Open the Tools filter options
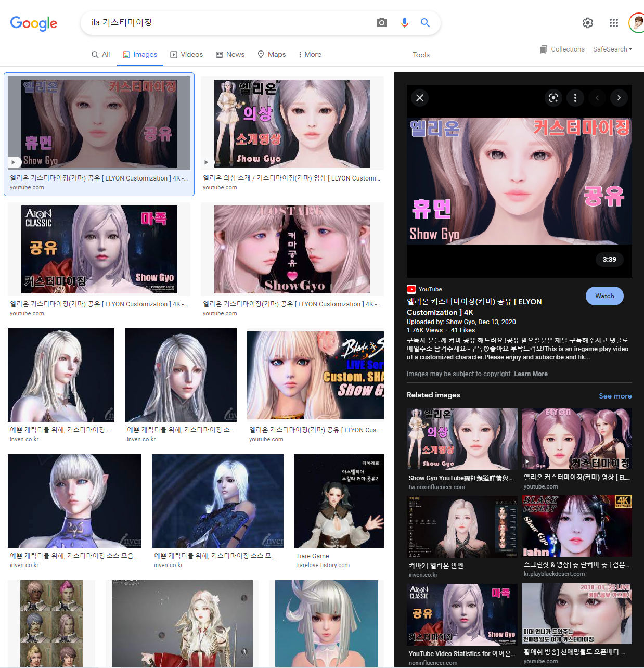The image size is (644, 668). point(421,55)
